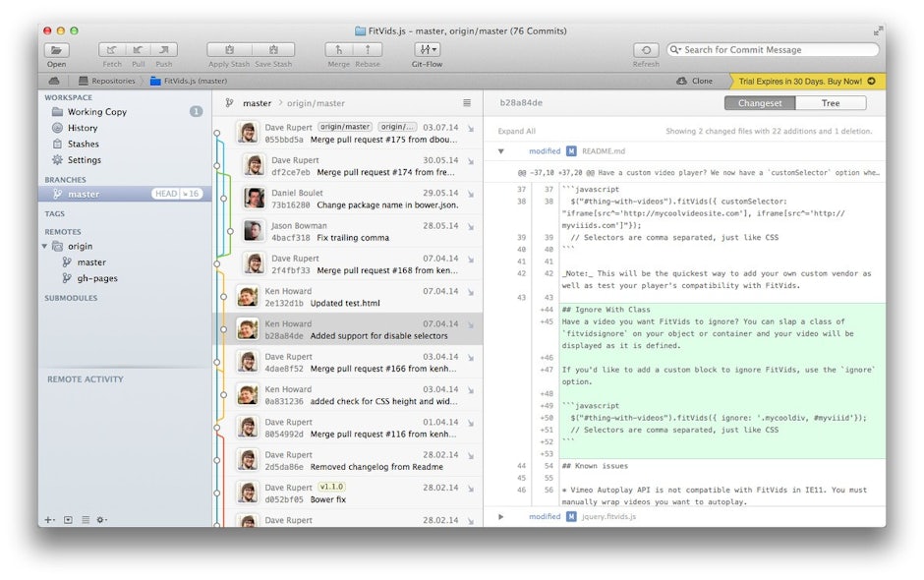The image size is (924, 580).
Task: Click the Working Copy changes count badge
Action: coord(197,111)
